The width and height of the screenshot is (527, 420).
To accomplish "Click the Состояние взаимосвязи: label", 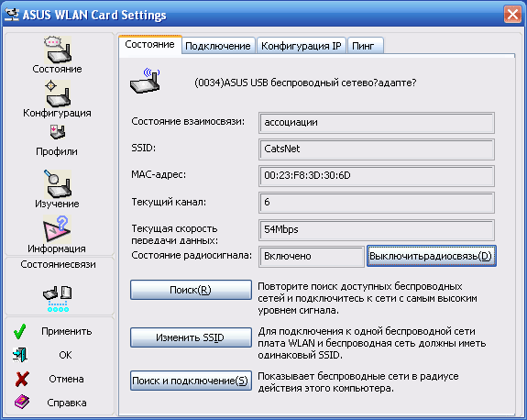I will [x=188, y=121].
